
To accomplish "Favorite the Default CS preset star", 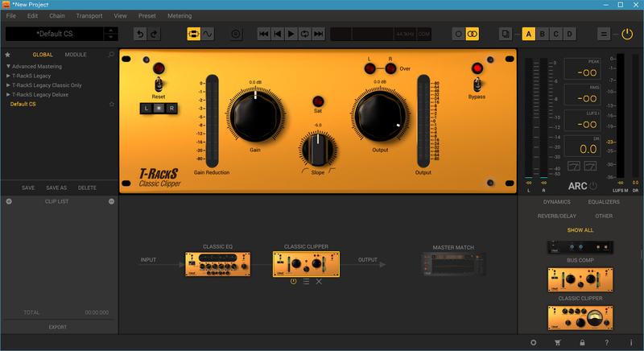I will pyautogui.click(x=112, y=105).
